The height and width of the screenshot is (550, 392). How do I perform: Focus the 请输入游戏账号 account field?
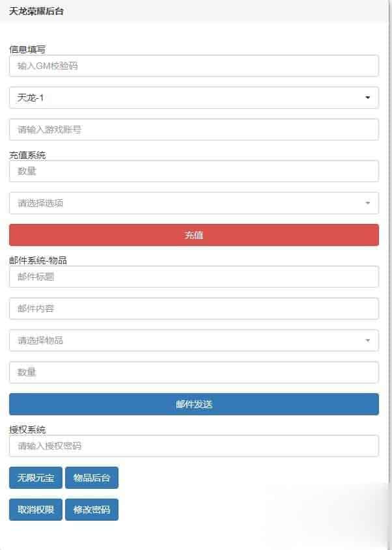click(x=193, y=130)
